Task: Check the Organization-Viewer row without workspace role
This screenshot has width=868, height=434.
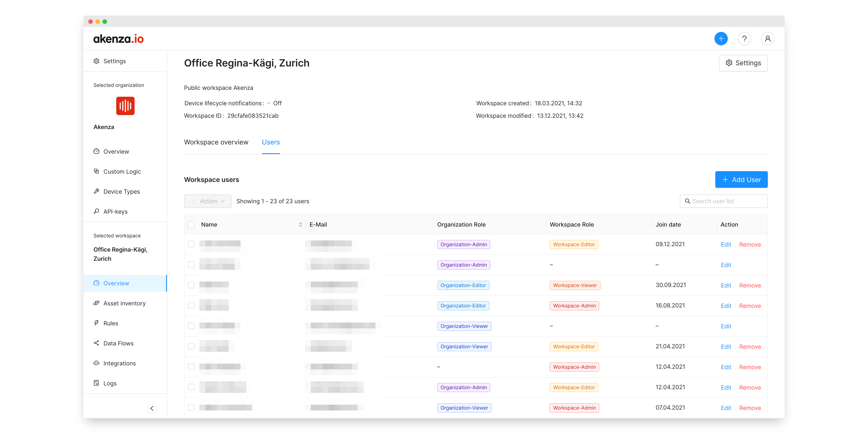Action: 191,326
